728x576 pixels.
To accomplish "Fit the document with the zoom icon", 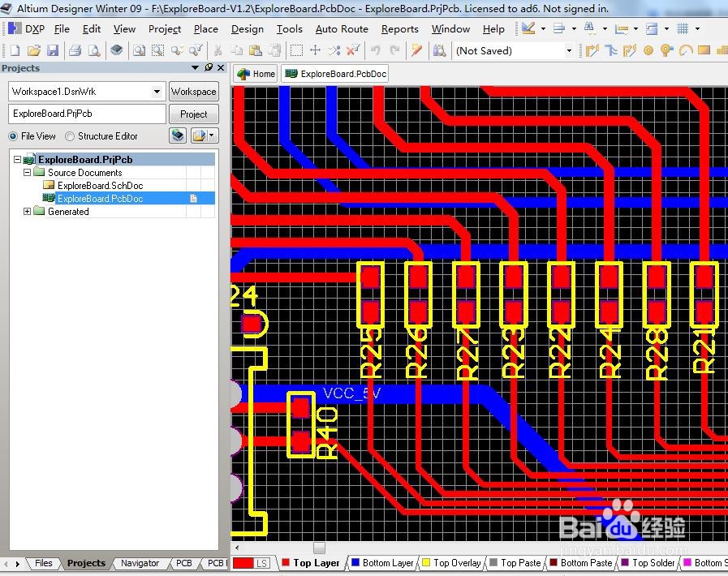I will pos(139,50).
